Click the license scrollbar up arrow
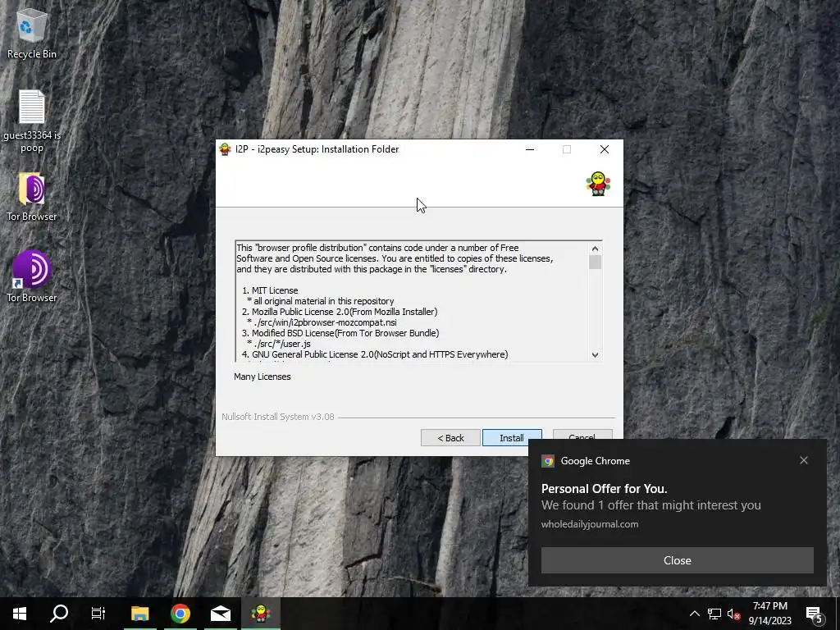Viewport: 840px width, 630px height. click(x=595, y=249)
